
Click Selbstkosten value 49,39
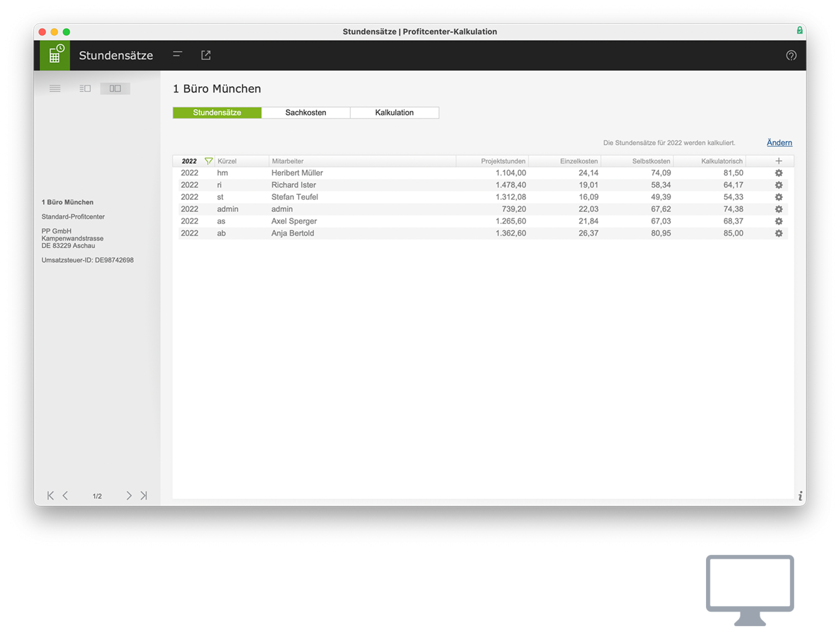coord(661,197)
